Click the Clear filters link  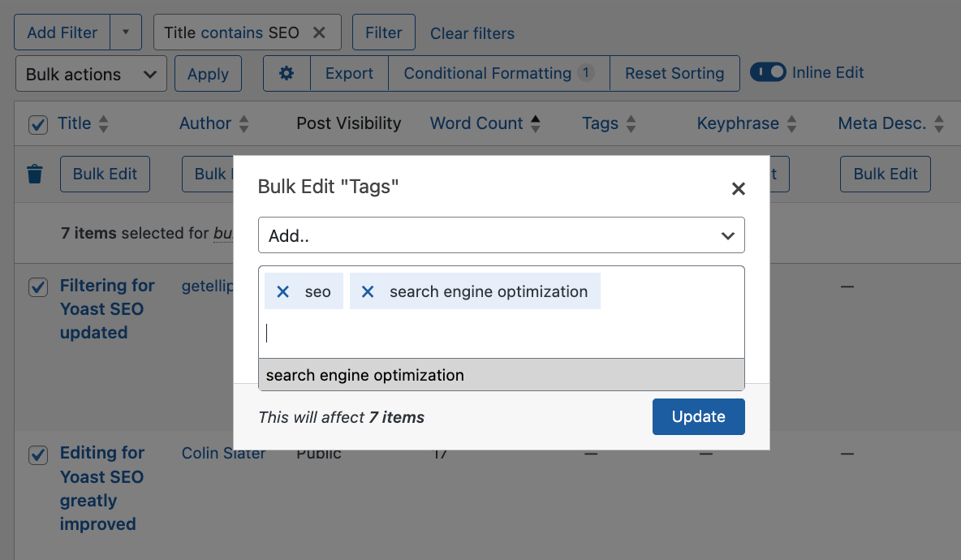pyautogui.click(x=472, y=33)
